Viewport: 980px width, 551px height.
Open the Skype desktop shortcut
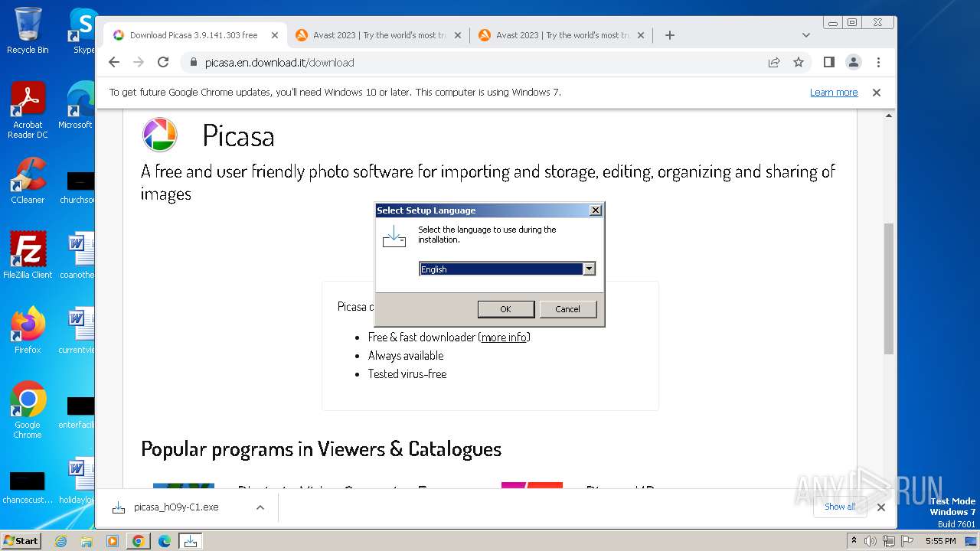(x=81, y=31)
